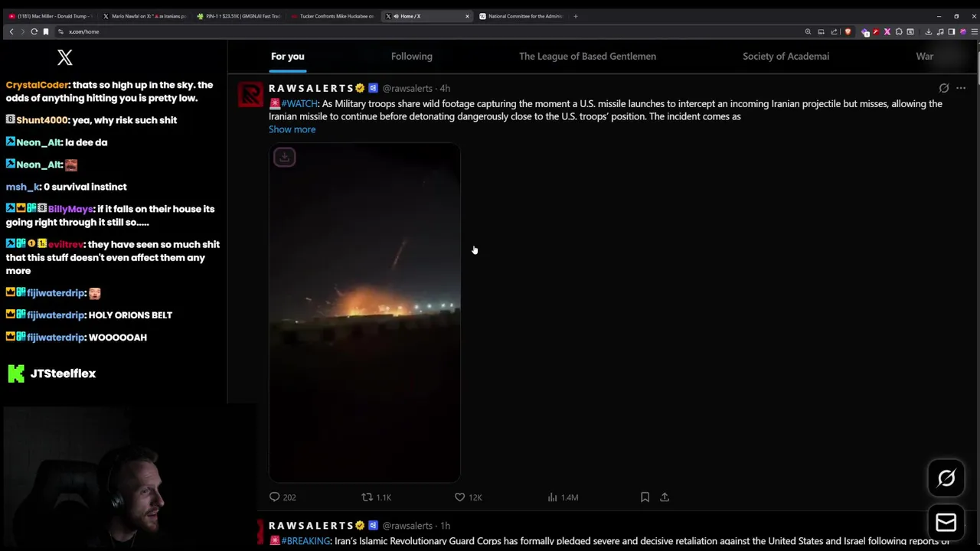
Task: Open Grok explain icon on first tweet
Action: tap(944, 88)
